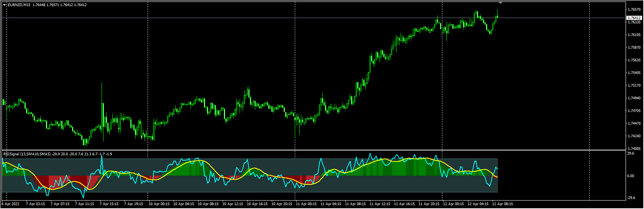The width and height of the screenshot is (644, 209).
Task: Click the 11 Apr 12:15 time label
Action: (380, 204)
